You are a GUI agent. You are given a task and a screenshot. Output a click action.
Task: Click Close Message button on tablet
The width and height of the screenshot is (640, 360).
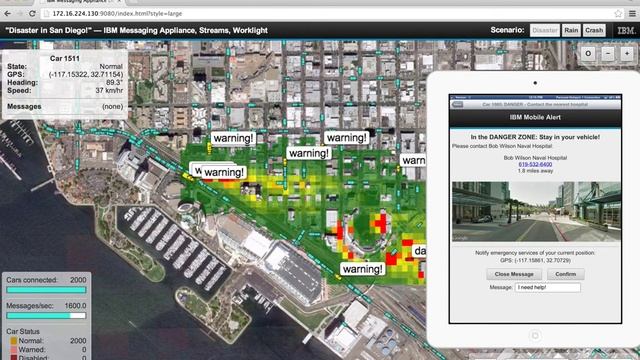pos(514,274)
